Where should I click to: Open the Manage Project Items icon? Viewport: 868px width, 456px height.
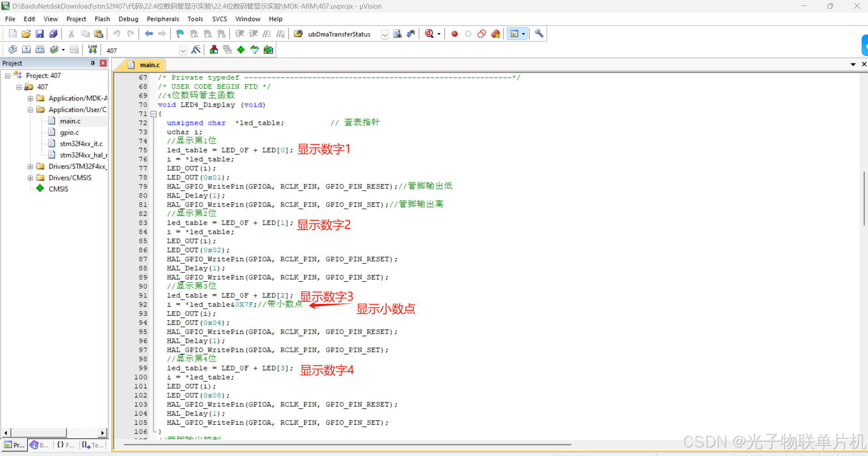click(214, 50)
